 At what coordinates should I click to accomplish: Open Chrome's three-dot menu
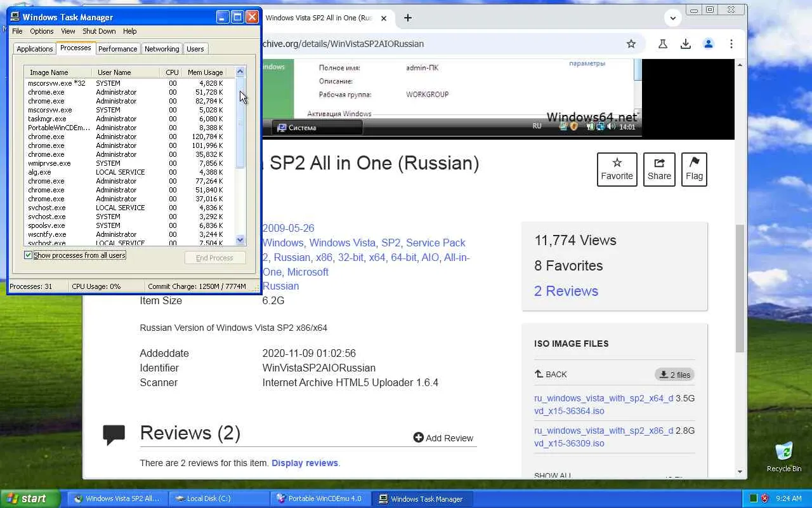tap(731, 44)
